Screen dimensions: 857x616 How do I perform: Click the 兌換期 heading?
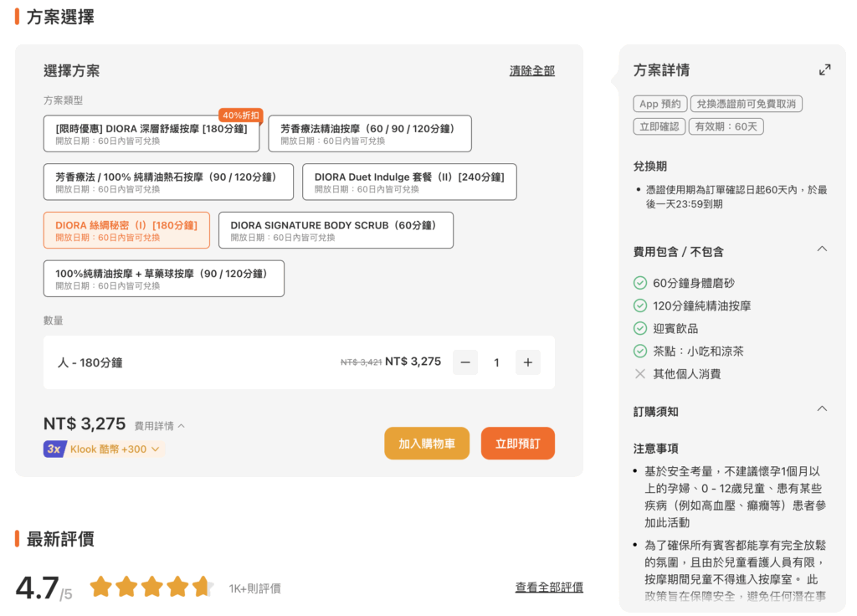(649, 167)
